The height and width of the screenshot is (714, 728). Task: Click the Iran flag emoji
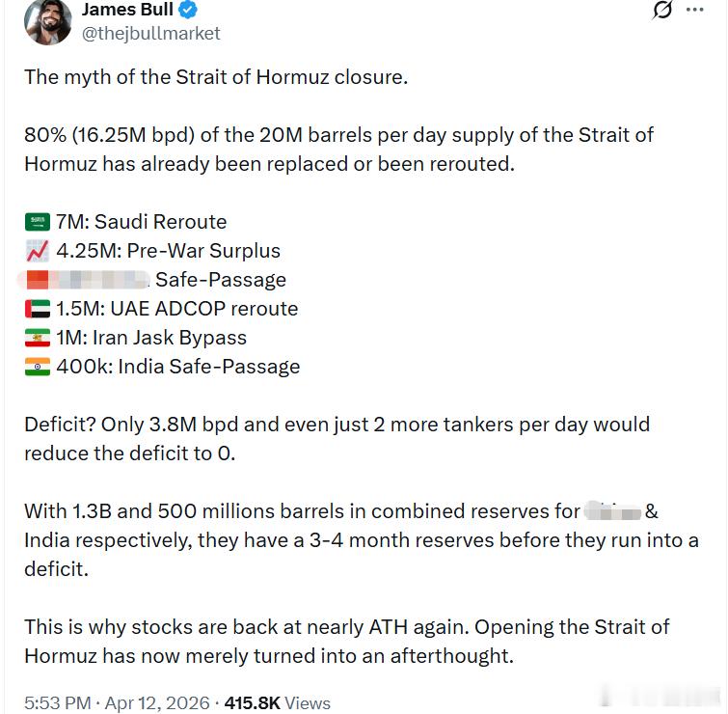click(37, 338)
